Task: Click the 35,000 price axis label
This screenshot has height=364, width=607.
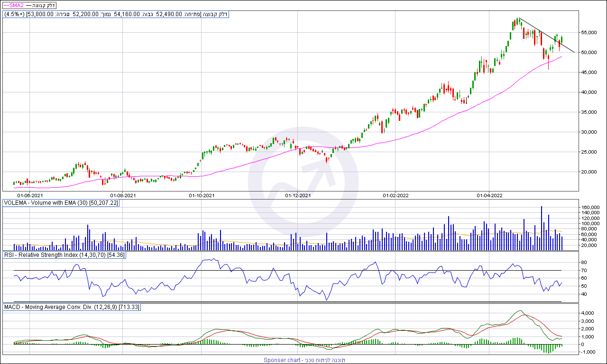Action: pyautogui.click(x=589, y=112)
